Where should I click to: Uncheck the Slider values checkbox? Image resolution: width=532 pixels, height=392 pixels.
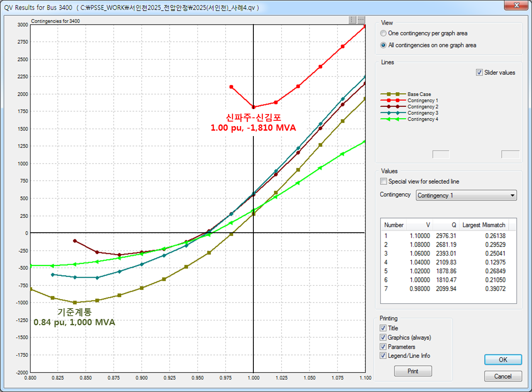[x=480, y=73]
